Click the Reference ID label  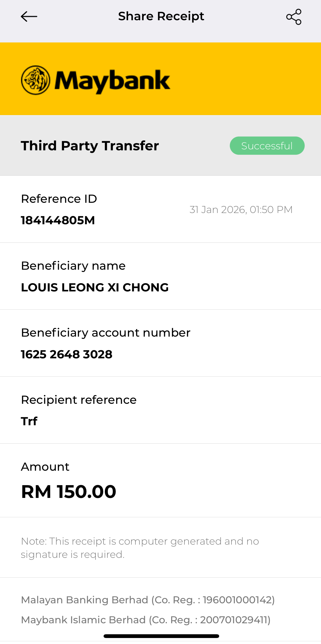[59, 199]
